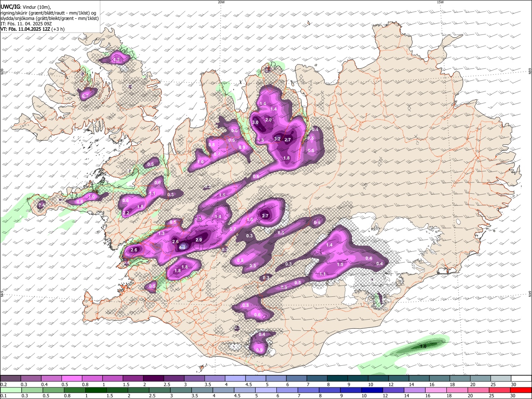Click the 3.2 precipitation value on the map
This screenshot has height=399, width=532.
[277, 139]
